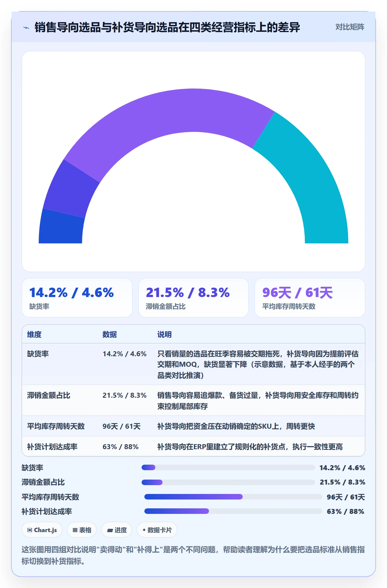Click the description about 动销确定的SKU
Viewport: 387px width, 588px height.
(x=236, y=426)
